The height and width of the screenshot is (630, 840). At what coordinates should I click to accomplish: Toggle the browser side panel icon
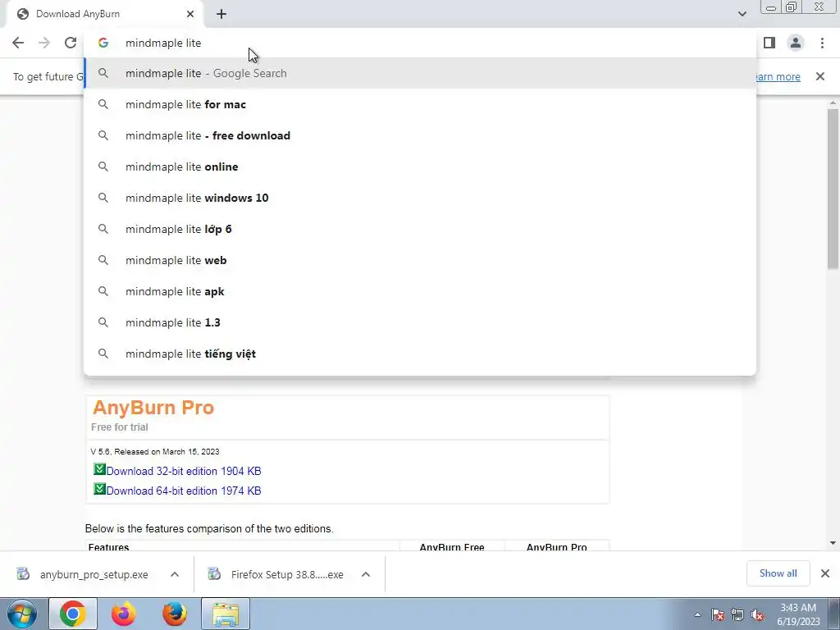pyautogui.click(x=769, y=43)
